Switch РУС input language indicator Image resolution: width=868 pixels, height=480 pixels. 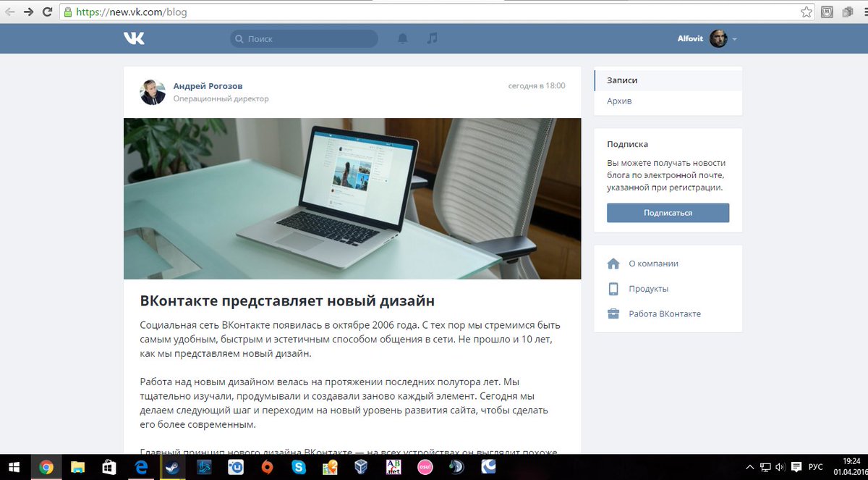[816, 467]
